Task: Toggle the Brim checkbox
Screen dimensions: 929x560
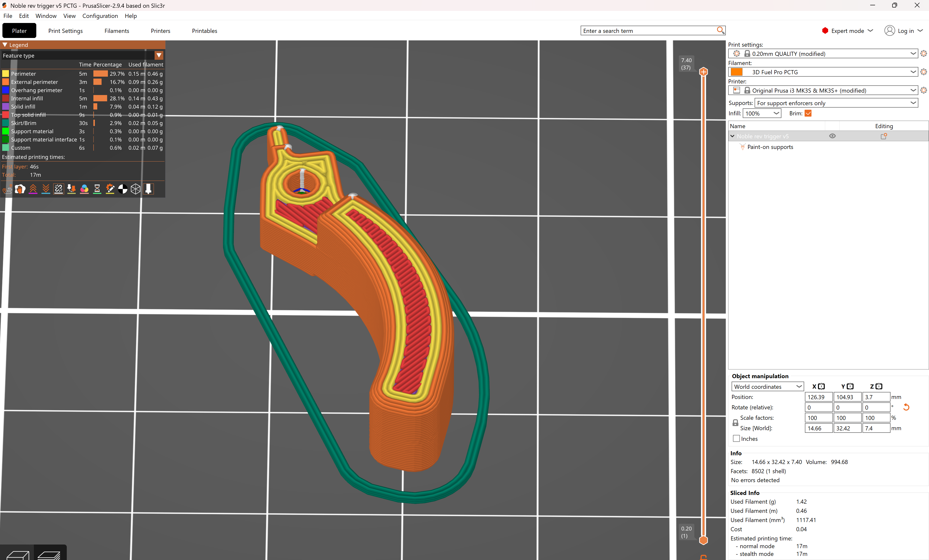Action: tap(808, 113)
